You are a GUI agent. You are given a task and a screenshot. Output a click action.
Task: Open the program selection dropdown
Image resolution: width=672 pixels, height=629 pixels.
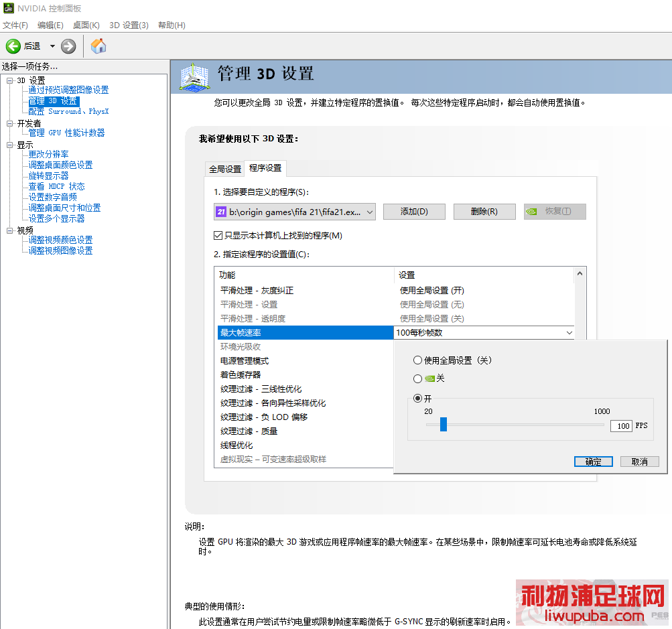coord(294,212)
